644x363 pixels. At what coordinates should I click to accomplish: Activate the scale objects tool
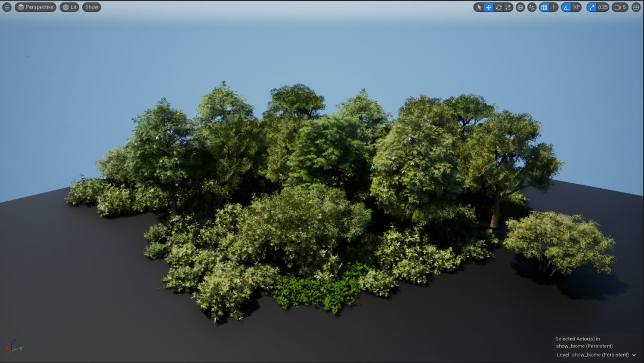pos(508,7)
